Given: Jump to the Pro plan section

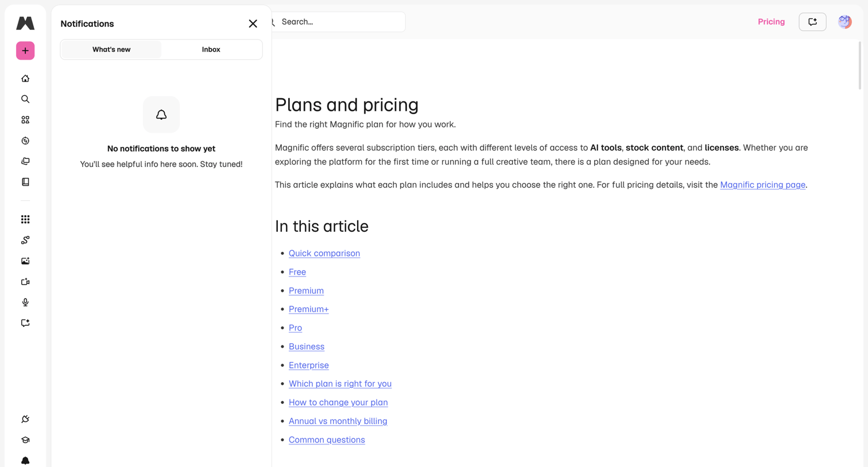Looking at the screenshot, I should (295, 328).
